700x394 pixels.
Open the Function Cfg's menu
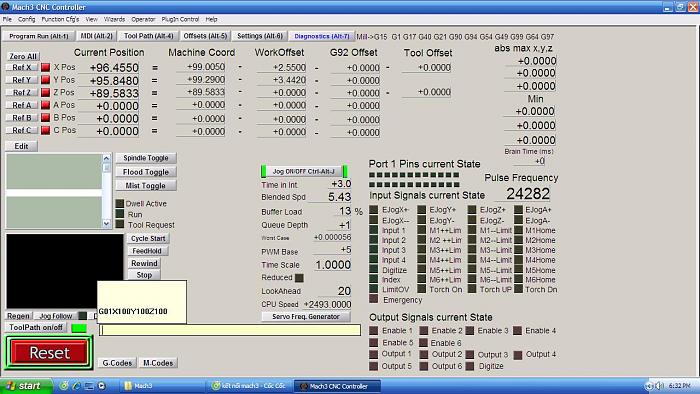click(x=60, y=19)
